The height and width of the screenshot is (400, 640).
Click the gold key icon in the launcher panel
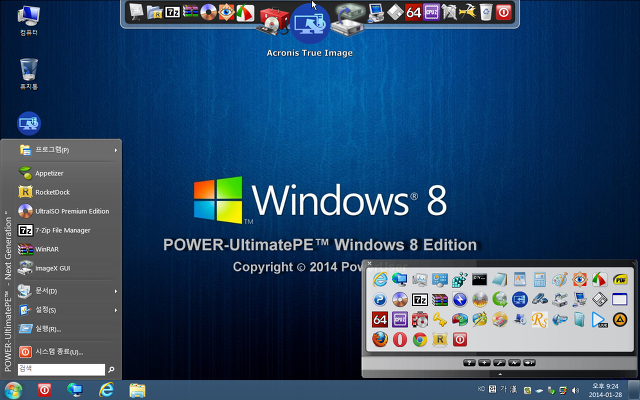click(x=440, y=320)
